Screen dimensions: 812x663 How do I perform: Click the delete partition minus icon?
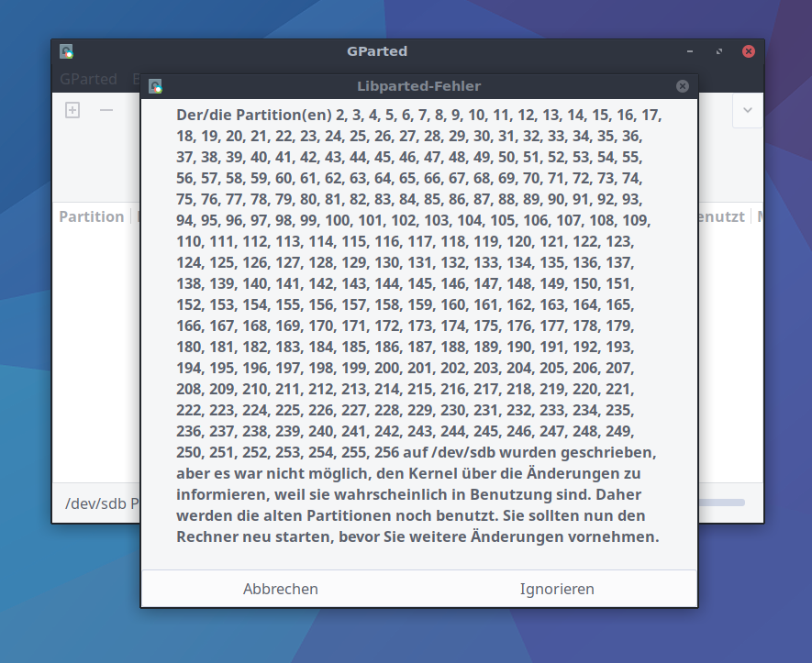pyautogui.click(x=106, y=110)
